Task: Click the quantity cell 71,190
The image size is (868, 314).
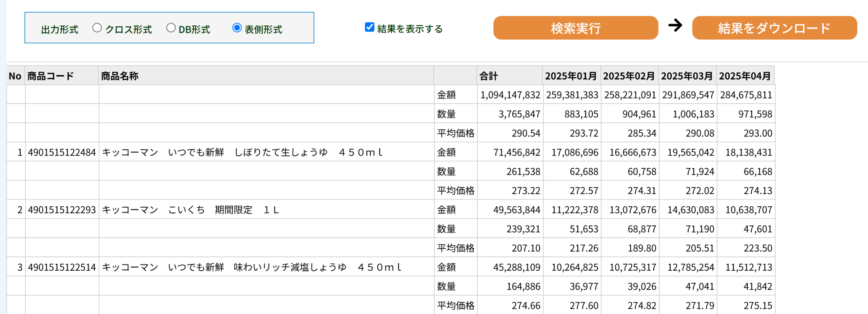Action: tap(688, 229)
